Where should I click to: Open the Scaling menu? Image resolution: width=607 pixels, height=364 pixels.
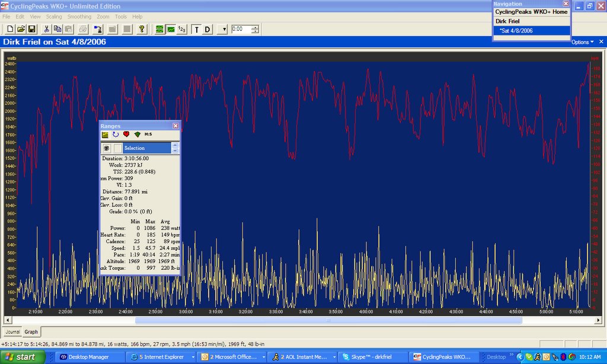(x=54, y=17)
